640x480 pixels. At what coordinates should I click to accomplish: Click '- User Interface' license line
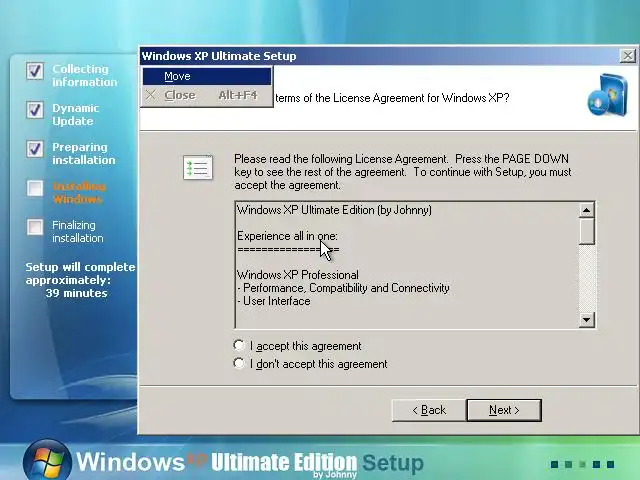274,301
